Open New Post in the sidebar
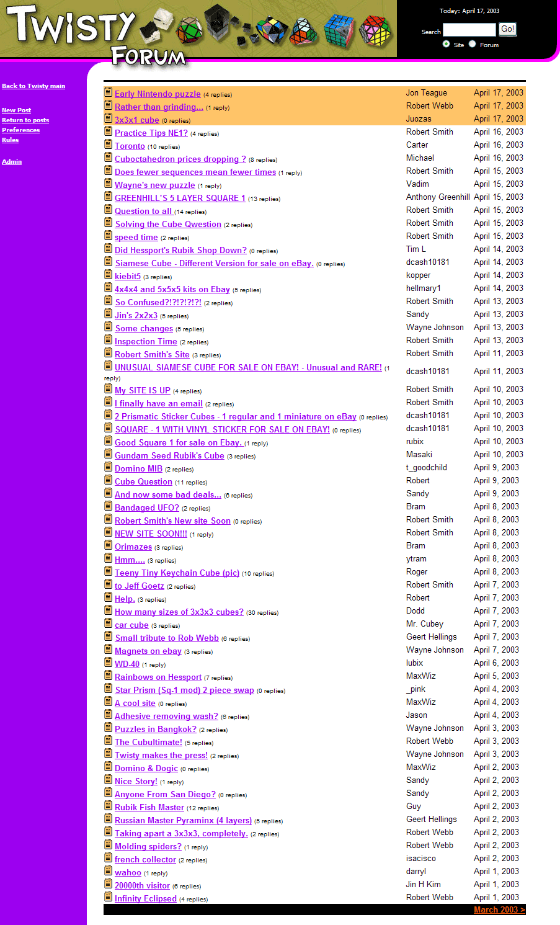 16,110
